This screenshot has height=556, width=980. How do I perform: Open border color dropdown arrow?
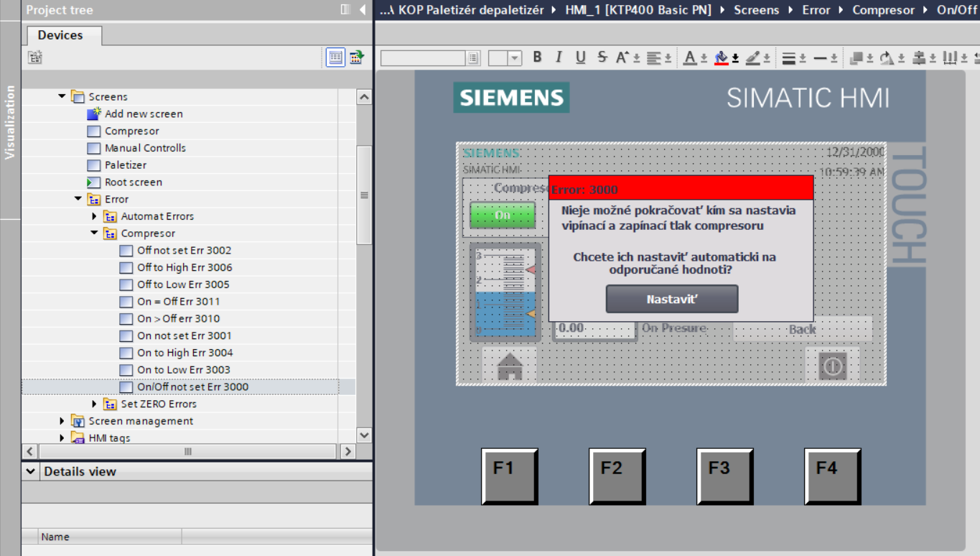pyautogui.click(x=766, y=58)
